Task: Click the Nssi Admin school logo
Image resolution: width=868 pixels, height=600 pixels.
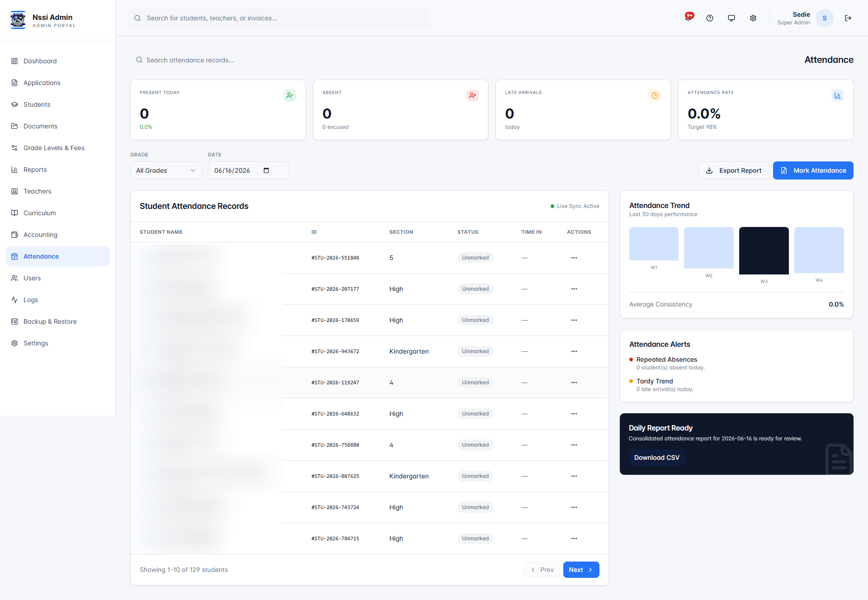Action: pyautogui.click(x=18, y=20)
